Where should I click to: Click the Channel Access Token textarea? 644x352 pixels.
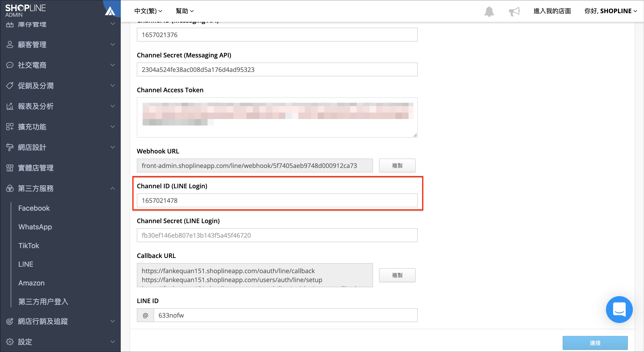pos(277,117)
